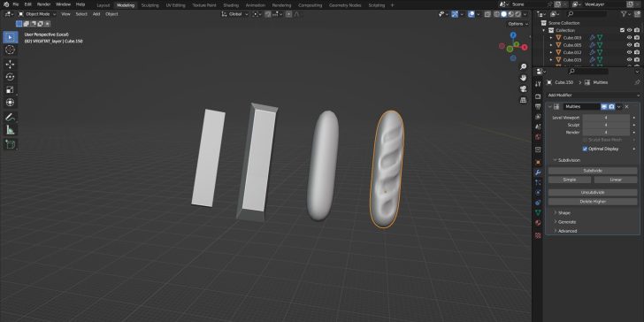Viewport: 644px width, 322px height.
Task: Toggle viewport visibility of Cube.012
Action: (629, 52)
